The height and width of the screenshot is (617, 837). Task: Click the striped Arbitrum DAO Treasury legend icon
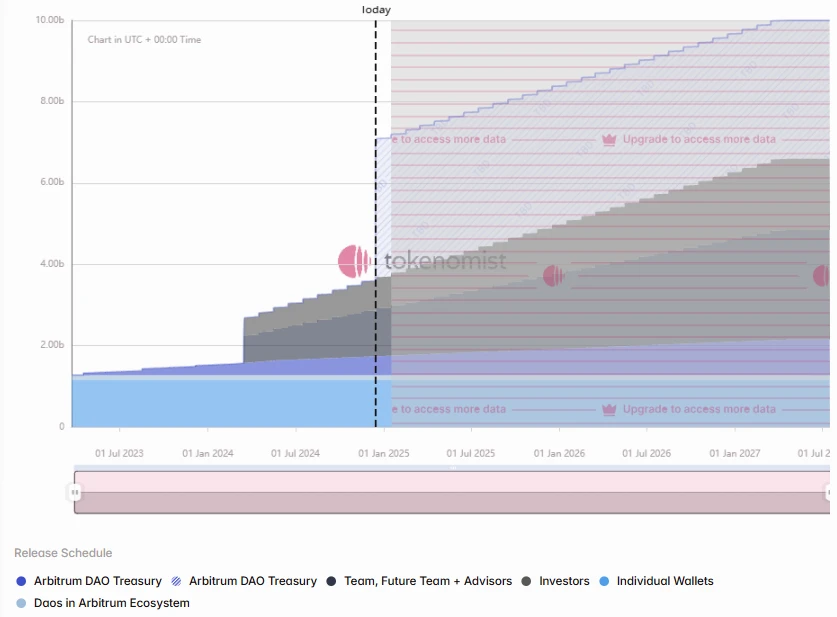(x=176, y=581)
